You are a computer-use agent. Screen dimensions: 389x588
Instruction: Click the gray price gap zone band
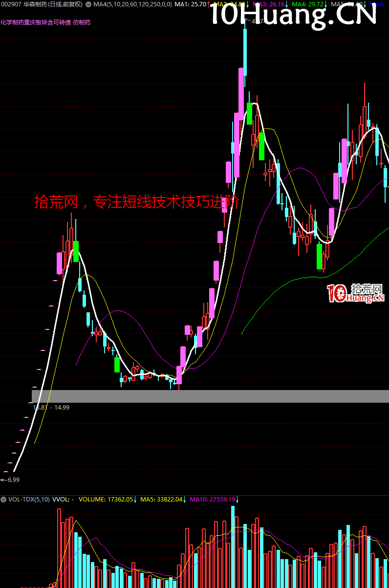pos(210,396)
